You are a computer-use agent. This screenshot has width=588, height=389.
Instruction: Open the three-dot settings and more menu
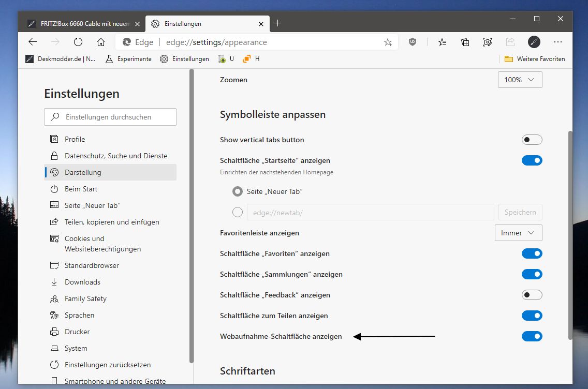pos(558,42)
